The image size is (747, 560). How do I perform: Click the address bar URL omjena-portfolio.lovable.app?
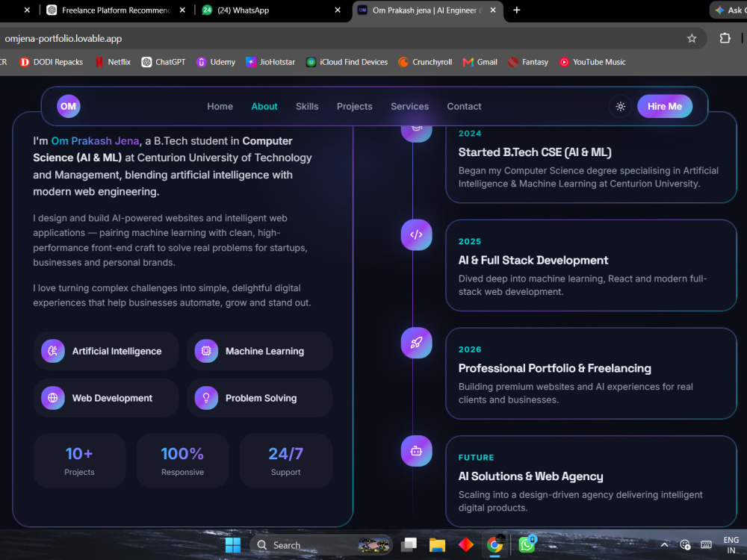coord(63,39)
